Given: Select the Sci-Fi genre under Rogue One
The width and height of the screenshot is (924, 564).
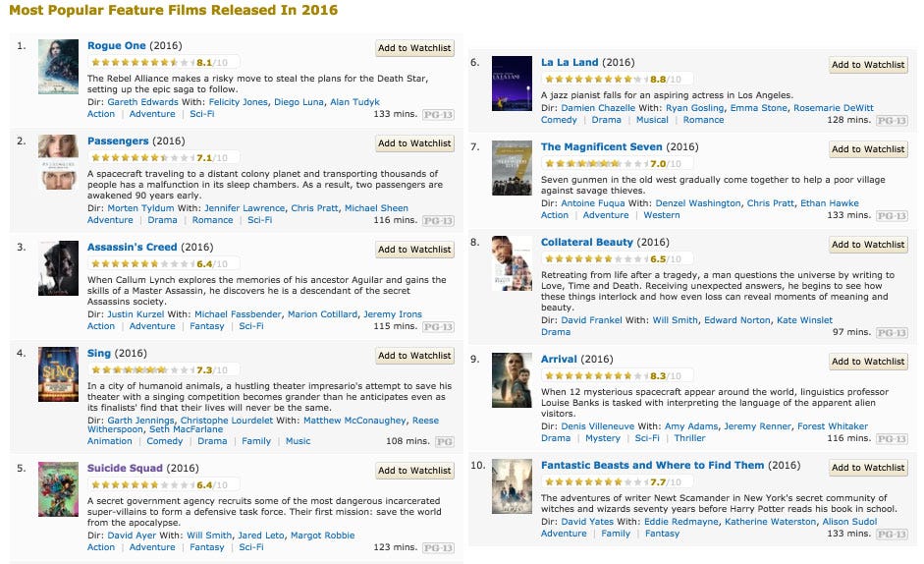Looking at the screenshot, I should (202, 114).
